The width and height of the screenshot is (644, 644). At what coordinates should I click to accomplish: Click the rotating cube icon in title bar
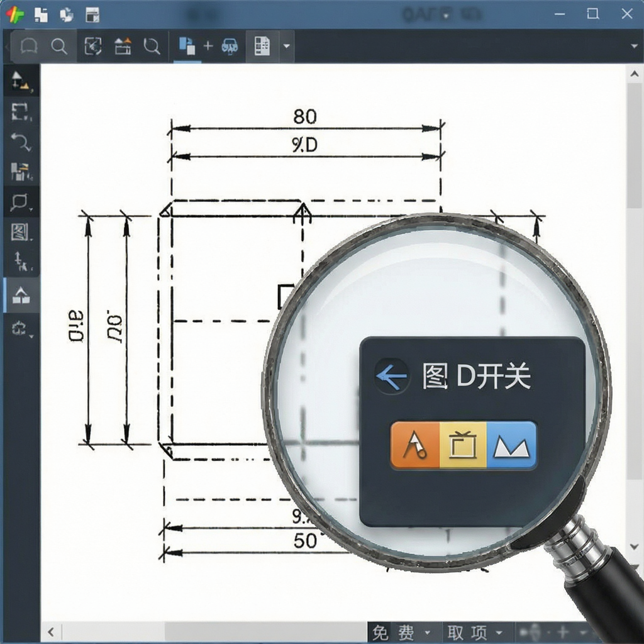pos(67,15)
